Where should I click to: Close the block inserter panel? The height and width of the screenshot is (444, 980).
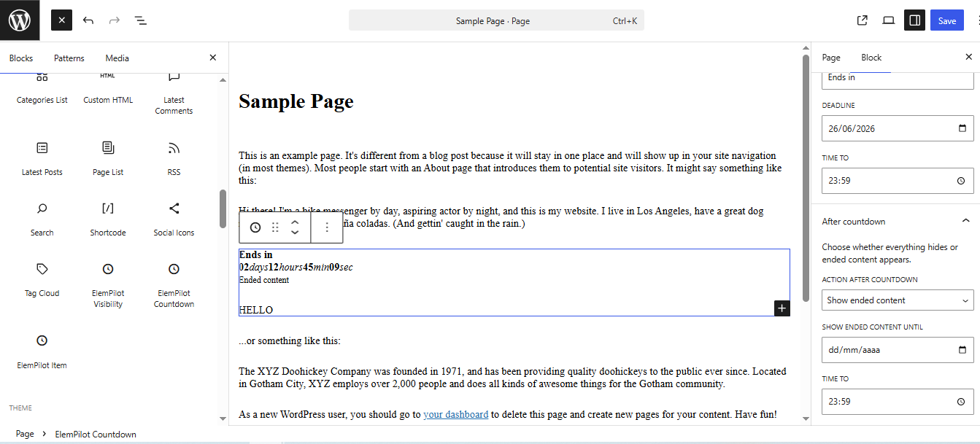click(x=213, y=58)
